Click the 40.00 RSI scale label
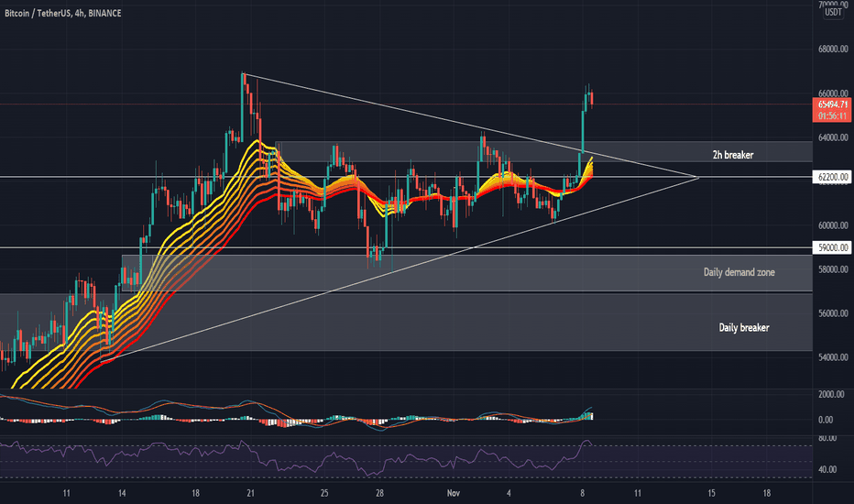This screenshot has width=854, height=504. coord(826,469)
